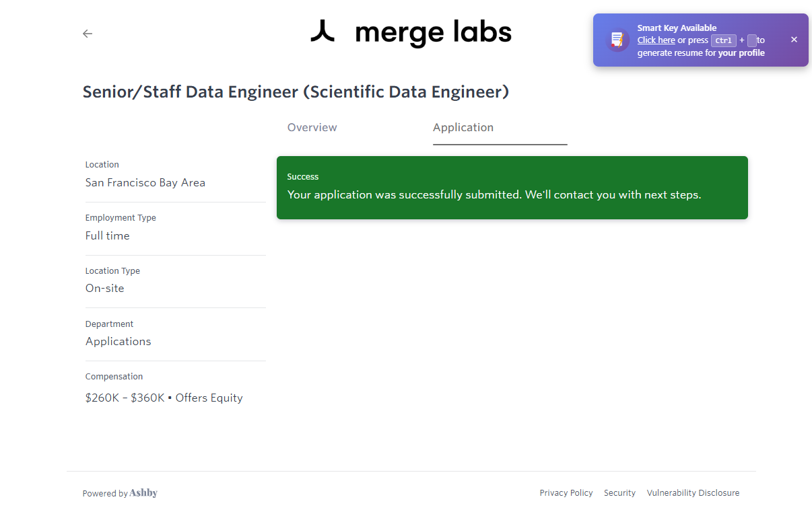This screenshot has height=516, width=812.
Task: Open the Security footer link
Action: 619,493
